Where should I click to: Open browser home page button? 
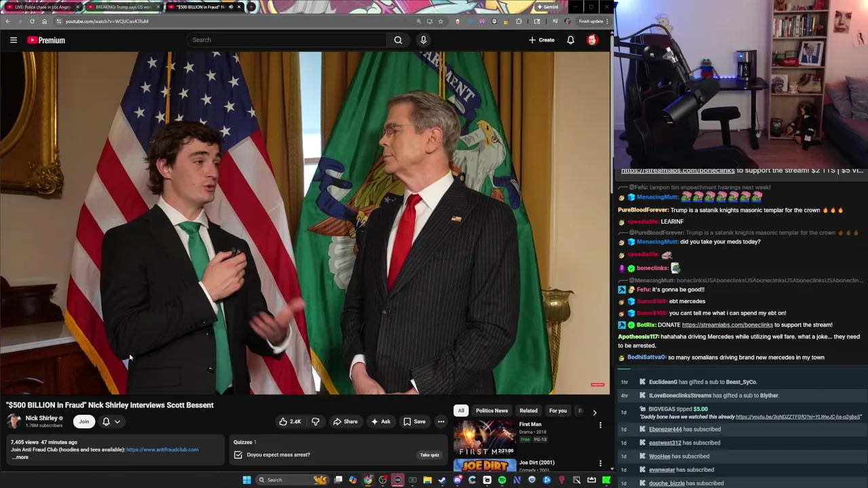point(44,21)
